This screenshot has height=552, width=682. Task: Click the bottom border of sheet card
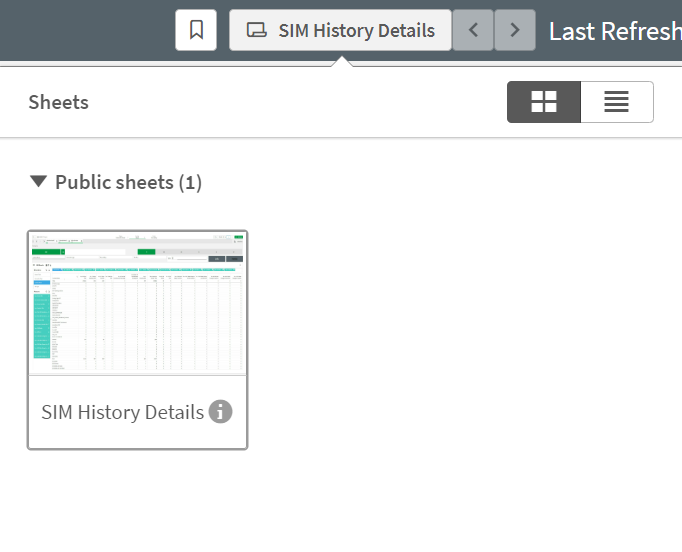137,448
